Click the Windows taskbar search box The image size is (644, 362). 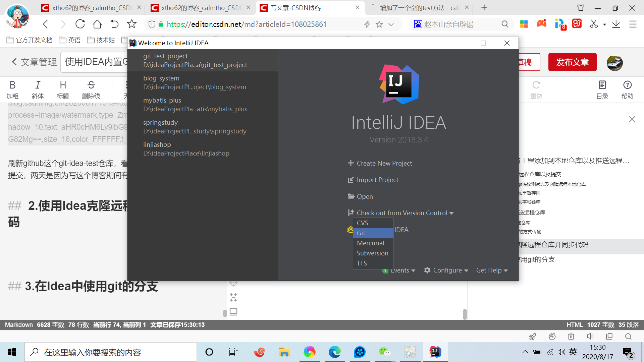pyautogui.click(x=111, y=352)
